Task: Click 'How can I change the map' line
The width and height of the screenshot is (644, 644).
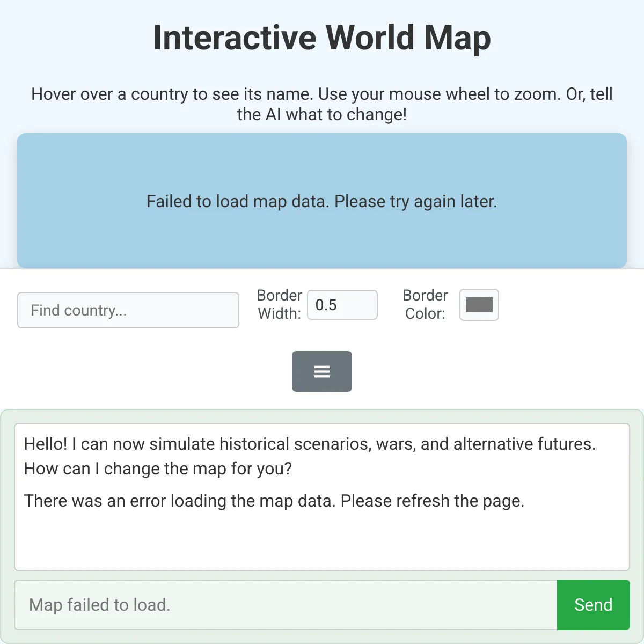Action: 158,469
